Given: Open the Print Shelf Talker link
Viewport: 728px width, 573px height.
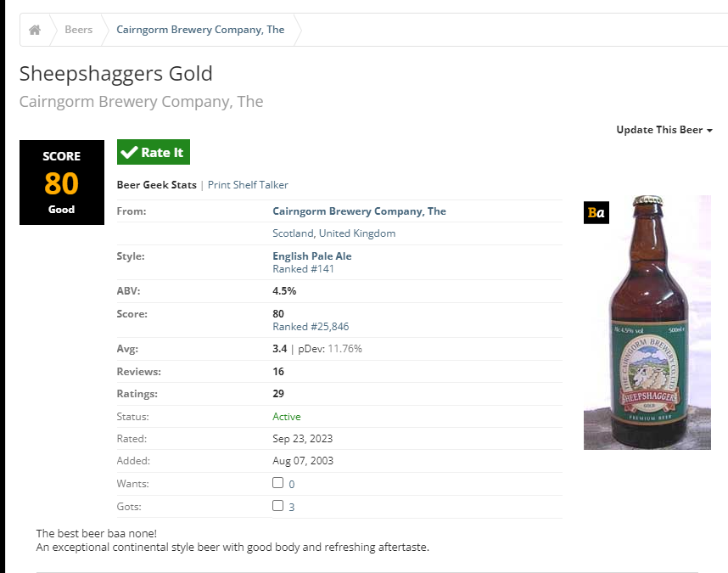Looking at the screenshot, I should pyautogui.click(x=248, y=185).
